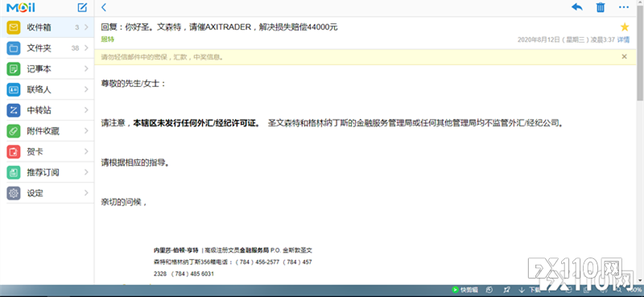Go back with the left arrow

pos(104,7)
